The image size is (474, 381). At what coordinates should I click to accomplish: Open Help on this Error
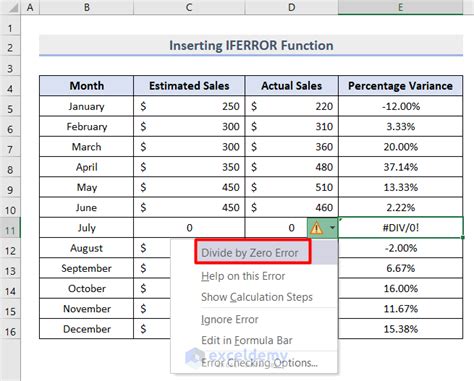pos(243,276)
